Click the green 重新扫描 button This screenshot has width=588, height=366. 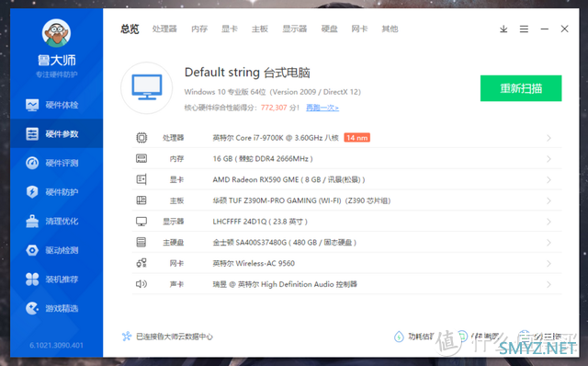(x=521, y=88)
